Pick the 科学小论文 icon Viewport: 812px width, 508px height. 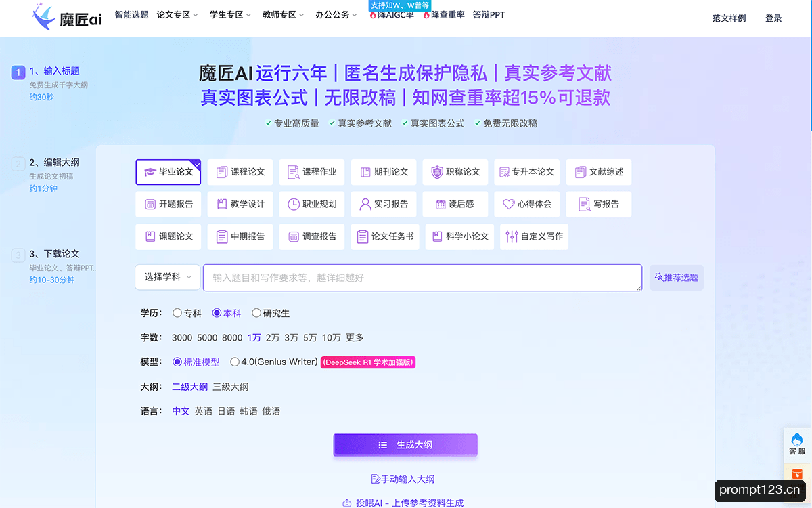click(x=436, y=236)
